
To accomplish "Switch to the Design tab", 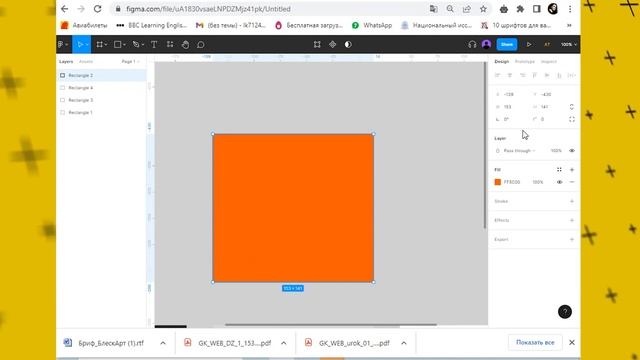I will [502, 61].
